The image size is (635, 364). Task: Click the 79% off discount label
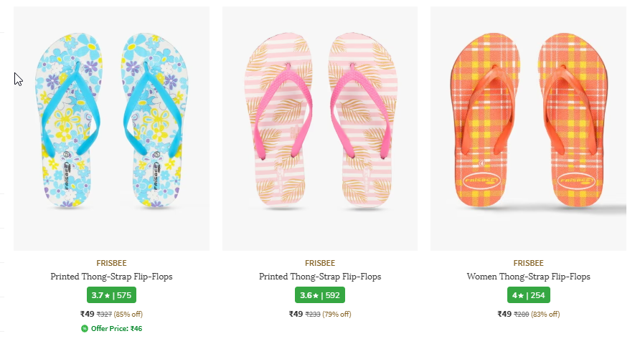[337, 314]
